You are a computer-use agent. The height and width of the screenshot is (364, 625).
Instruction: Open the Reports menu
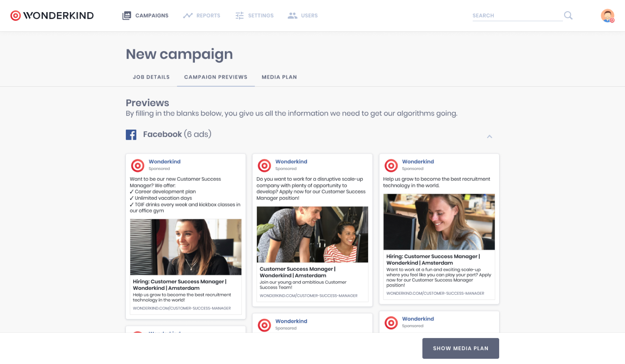202,15
